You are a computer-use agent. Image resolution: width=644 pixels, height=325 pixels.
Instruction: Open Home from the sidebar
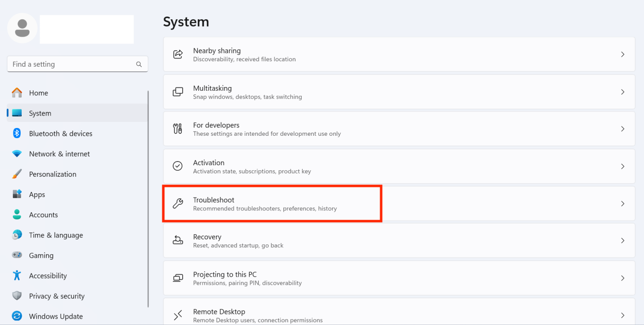coord(38,93)
